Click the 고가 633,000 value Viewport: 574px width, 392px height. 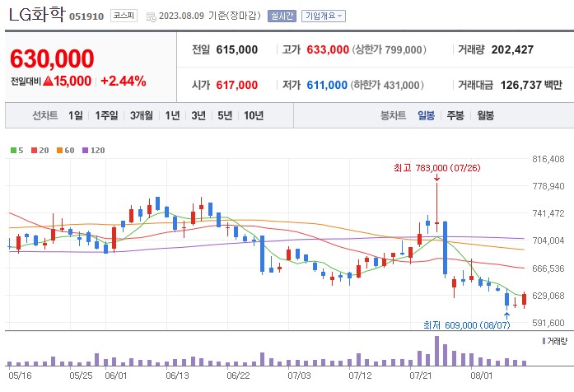coord(328,49)
